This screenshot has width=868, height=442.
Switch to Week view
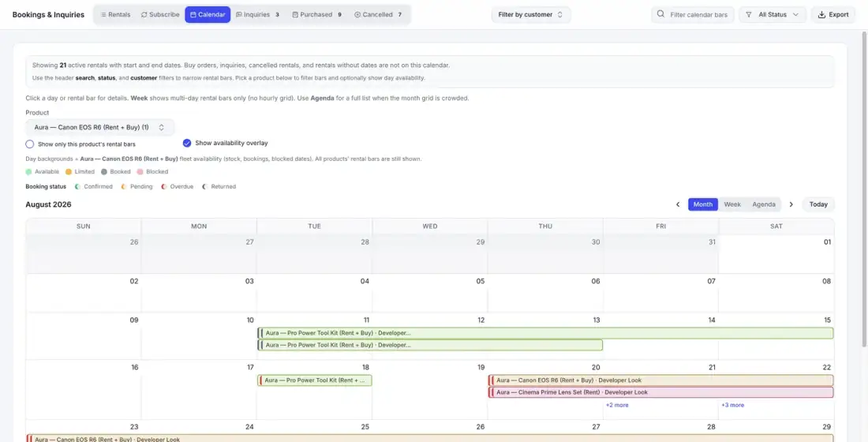point(732,204)
